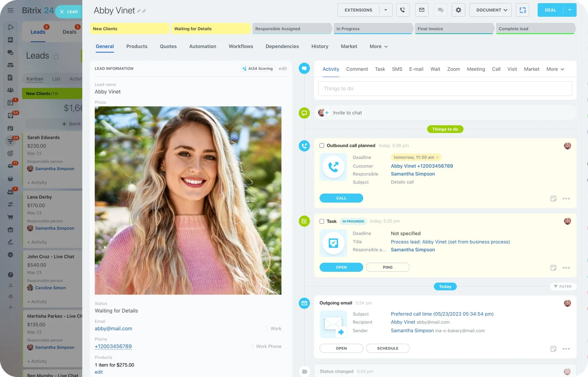Click Abby Vinet's lead photo
The width and height of the screenshot is (588, 377).
tap(188, 201)
